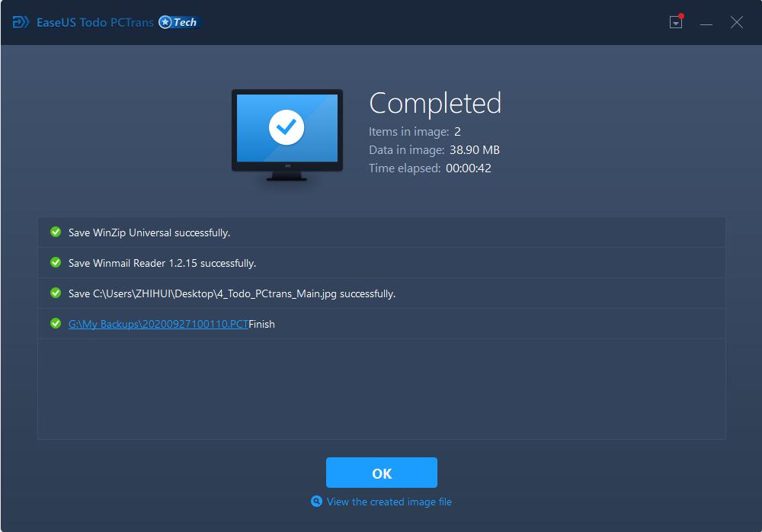Close the PCTrans window

pos(737,22)
